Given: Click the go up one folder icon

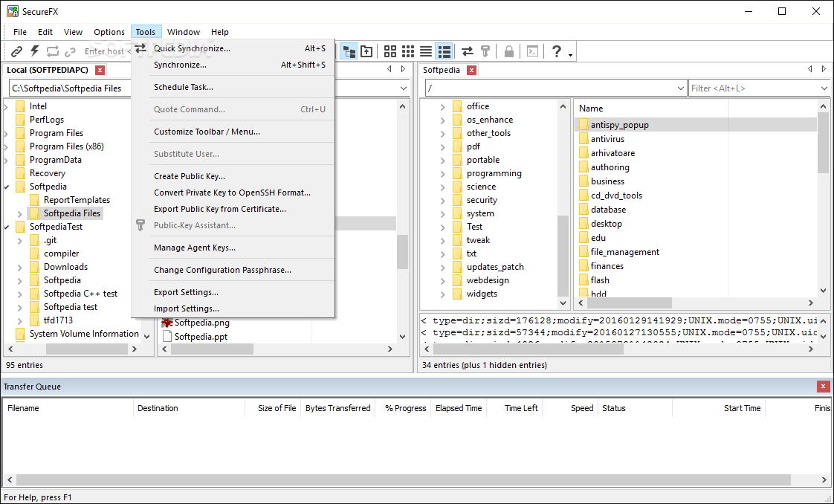Looking at the screenshot, I should (x=366, y=51).
